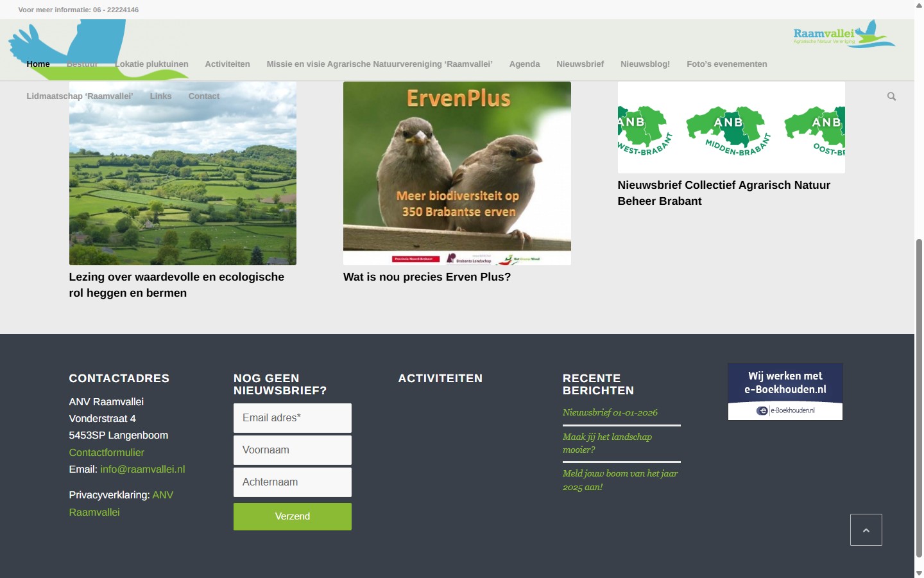Go to the Nieuwsblog! menu item
Image resolution: width=924 pixels, height=578 pixels.
click(x=645, y=64)
